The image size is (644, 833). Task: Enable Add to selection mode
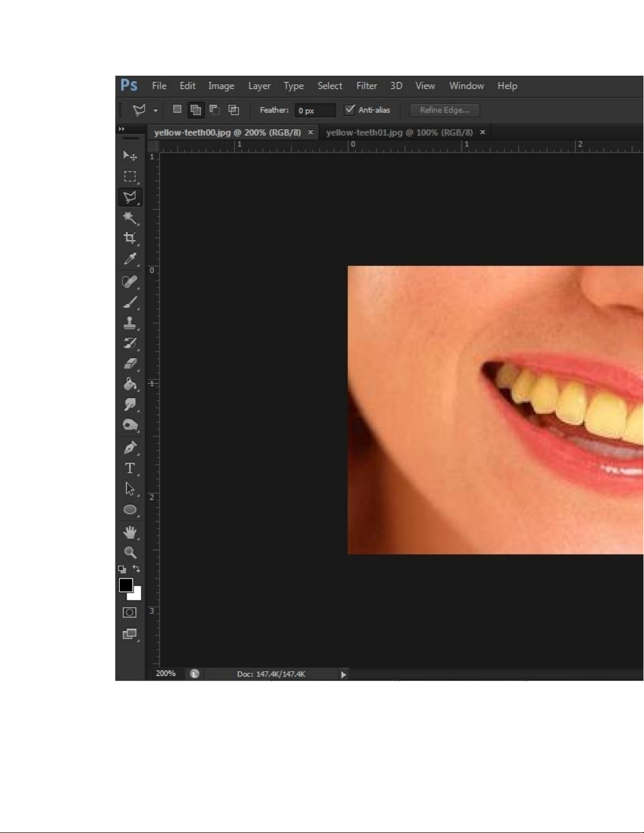pyautogui.click(x=196, y=110)
